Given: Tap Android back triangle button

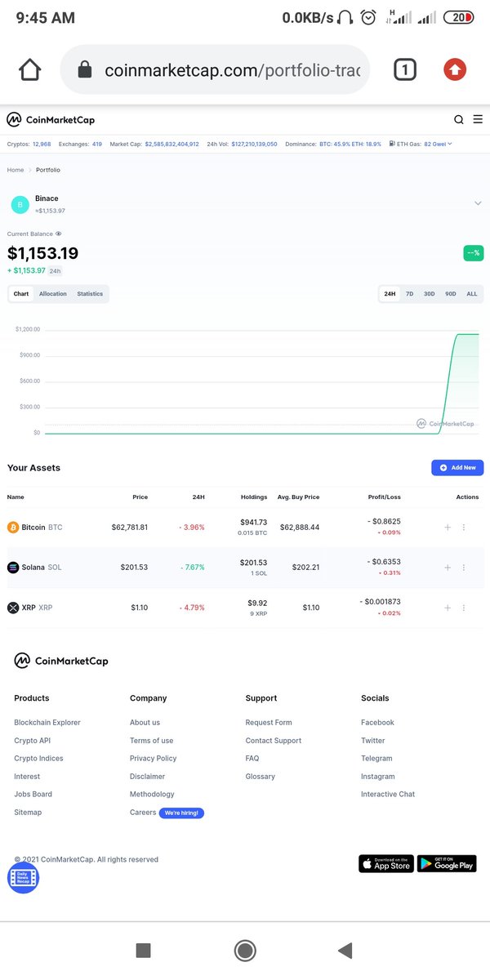Looking at the screenshot, I should 345,950.
